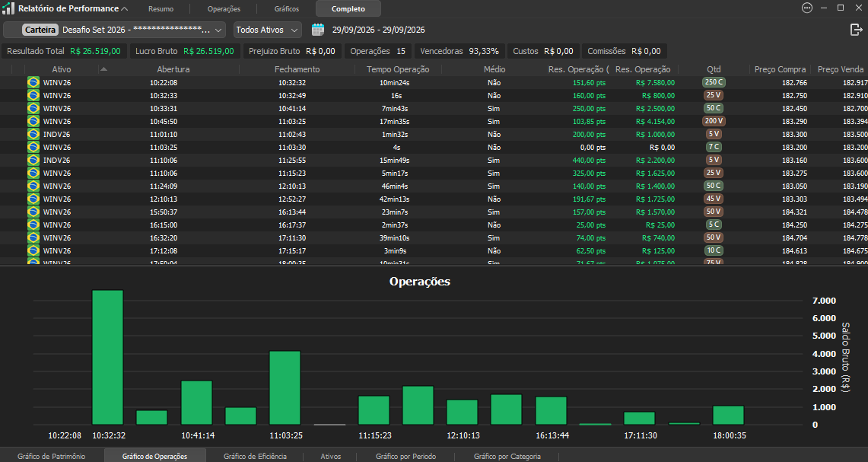View the Gráfico por Período tab

coord(405,456)
